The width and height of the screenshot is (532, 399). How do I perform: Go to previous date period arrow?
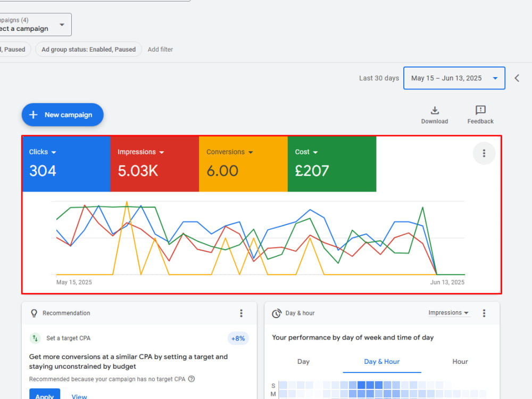pos(517,78)
